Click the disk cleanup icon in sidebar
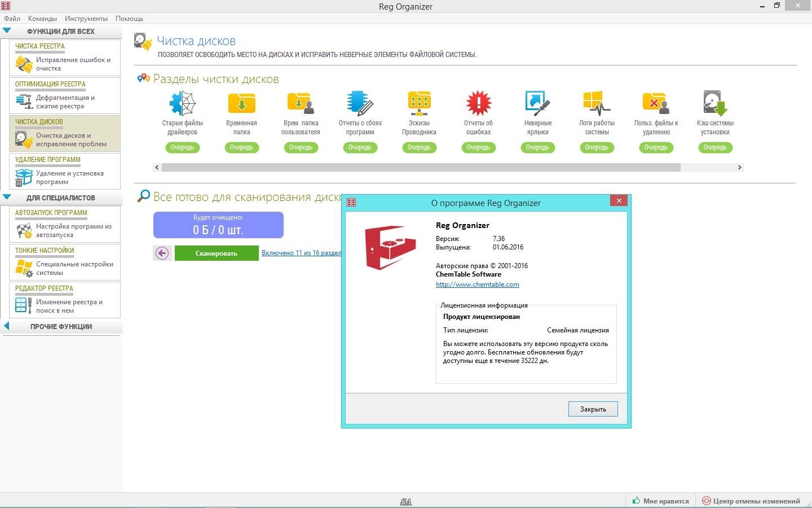Viewport: 812px width, 508px height. (x=24, y=139)
